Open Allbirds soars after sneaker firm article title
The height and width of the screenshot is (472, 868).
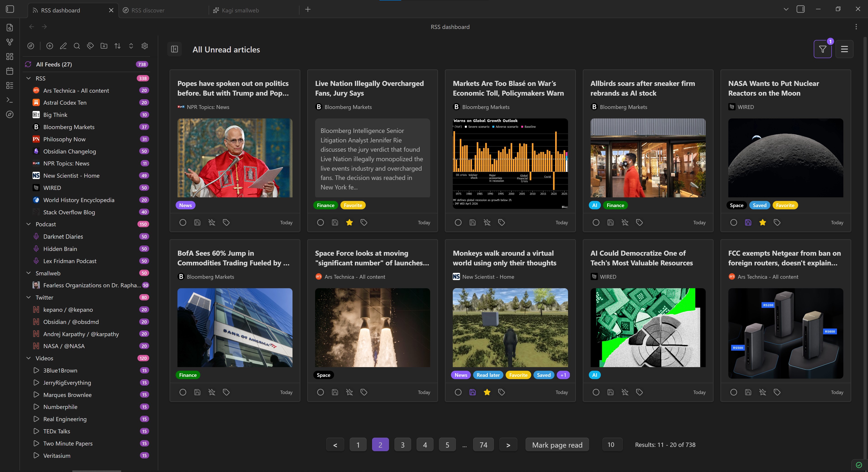point(642,88)
